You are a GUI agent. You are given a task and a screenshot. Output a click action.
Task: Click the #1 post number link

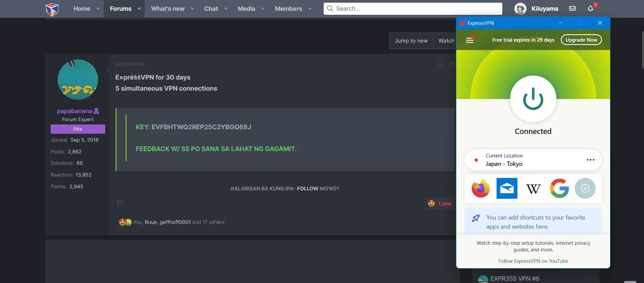[452, 64]
